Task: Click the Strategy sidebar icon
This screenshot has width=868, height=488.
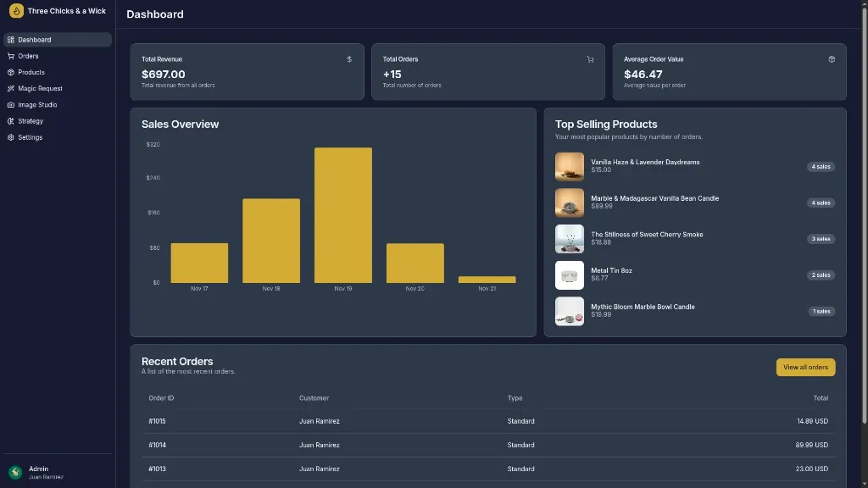Action: 11,121
